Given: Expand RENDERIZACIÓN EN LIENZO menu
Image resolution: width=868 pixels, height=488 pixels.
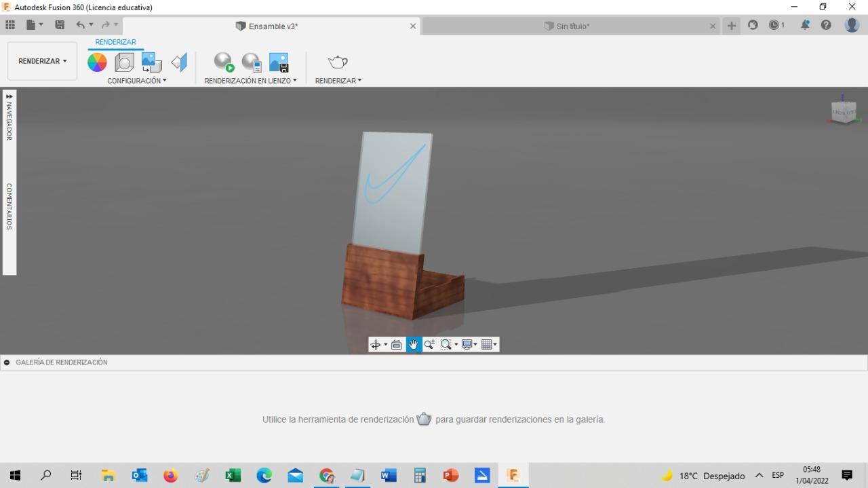Looking at the screenshot, I should coord(251,81).
